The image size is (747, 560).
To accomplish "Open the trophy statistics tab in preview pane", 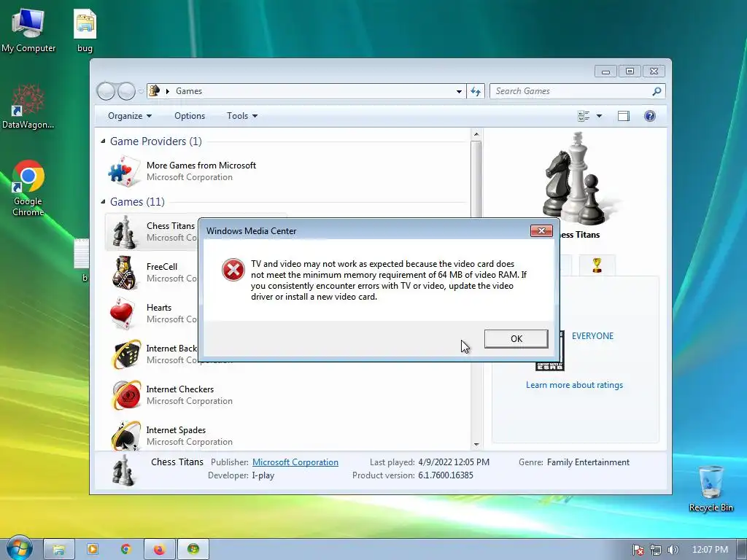I will click(597, 265).
